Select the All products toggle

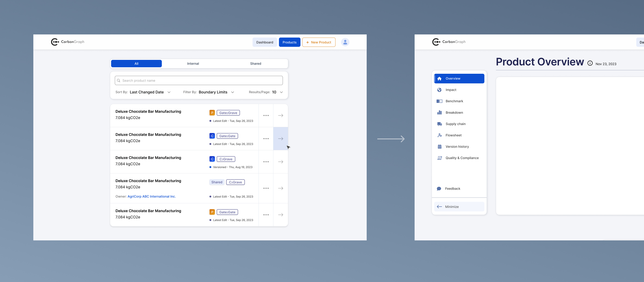136,63
